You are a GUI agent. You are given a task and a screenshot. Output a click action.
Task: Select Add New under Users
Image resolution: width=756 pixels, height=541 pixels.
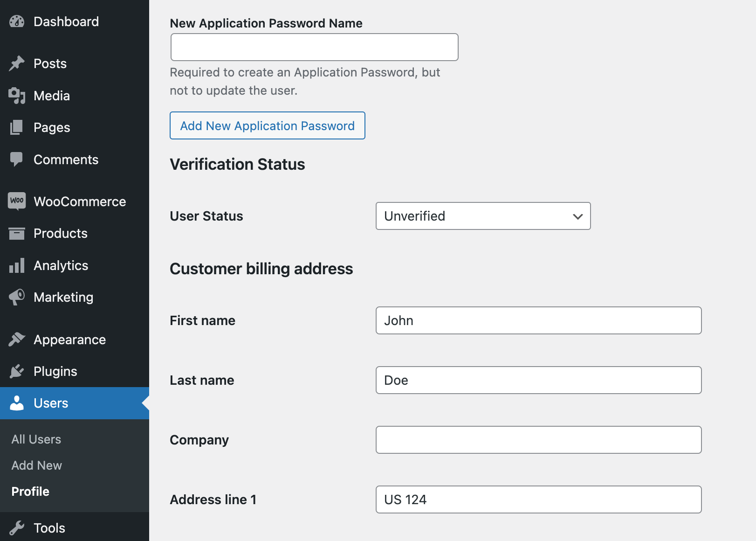click(36, 465)
